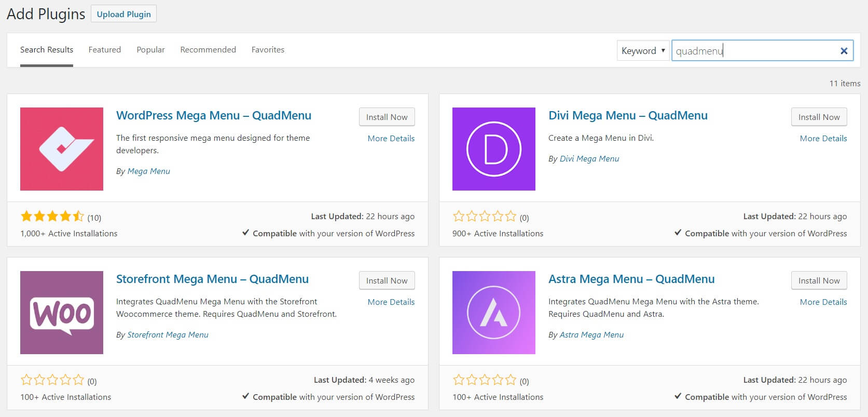Install the Astra Mega Menu – QuadMenu plugin
Image resolution: width=868 pixels, height=417 pixels.
[819, 280]
